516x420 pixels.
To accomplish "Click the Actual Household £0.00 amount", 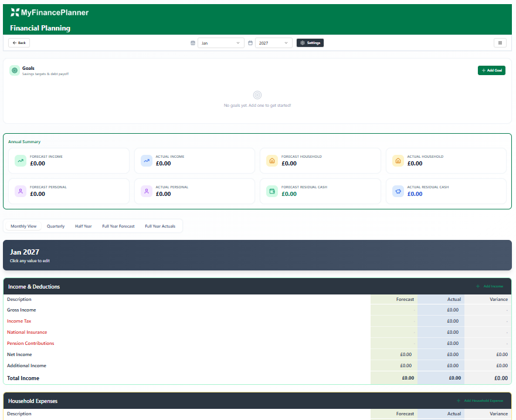I will [x=415, y=164].
